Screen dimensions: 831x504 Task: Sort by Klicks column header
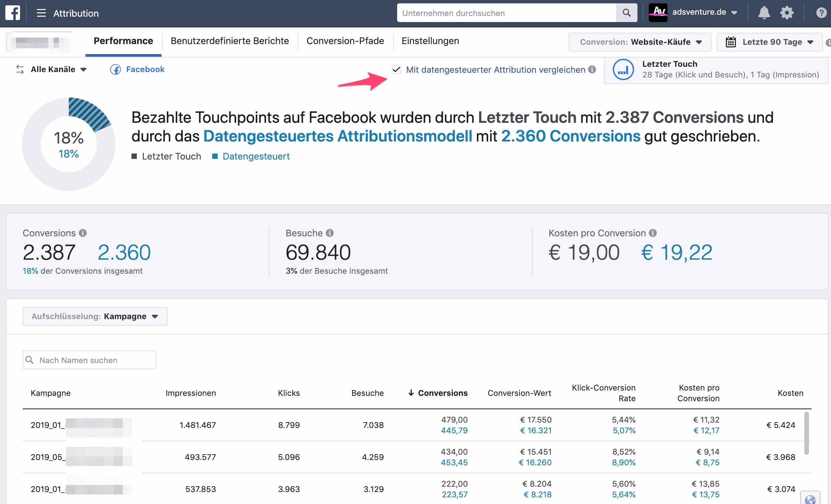pos(289,393)
